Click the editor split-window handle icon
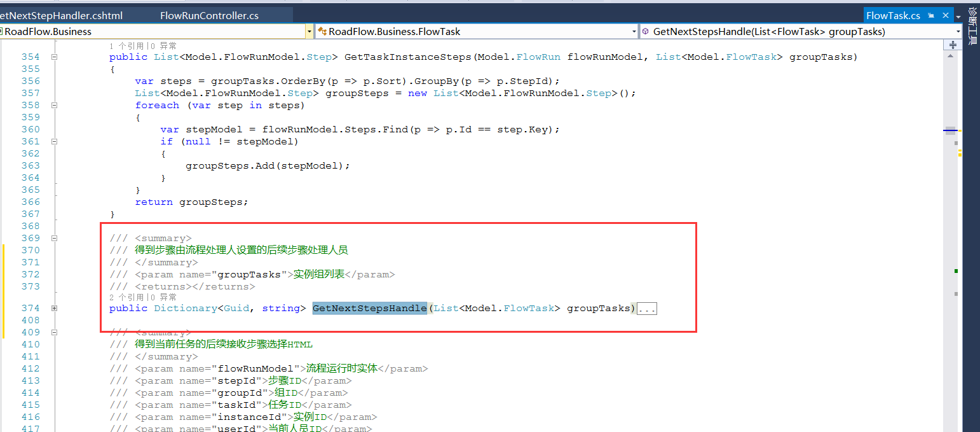This screenshot has width=980, height=432. tap(953, 45)
